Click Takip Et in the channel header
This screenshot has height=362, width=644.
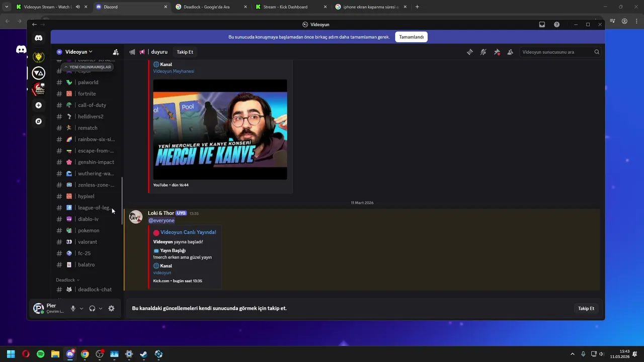[185, 52]
